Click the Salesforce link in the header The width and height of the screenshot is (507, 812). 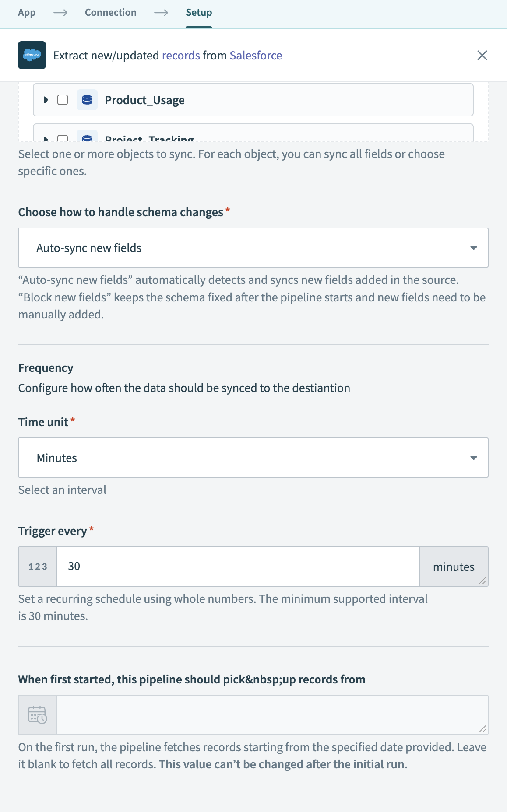click(x=256, y=56)
